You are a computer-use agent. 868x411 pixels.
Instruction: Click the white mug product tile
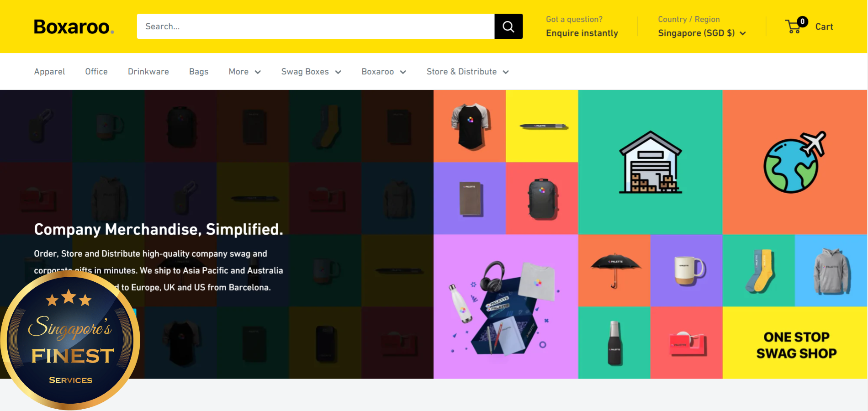pyautogui.click(x=687, y=270)
